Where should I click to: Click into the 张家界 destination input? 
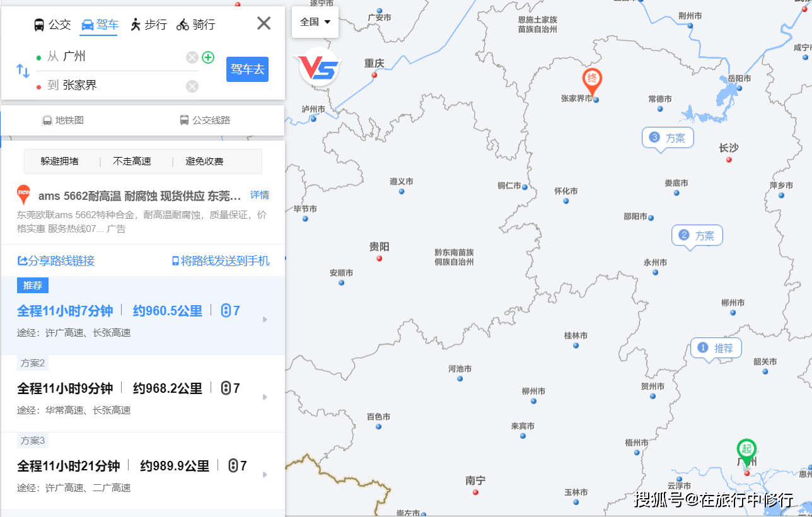click(120, 85)
